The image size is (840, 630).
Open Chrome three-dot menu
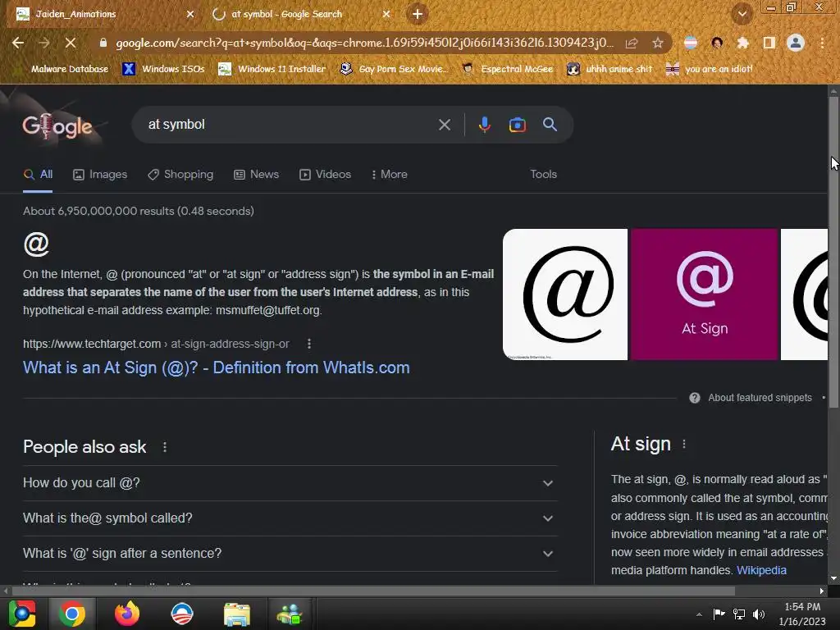(822, 43)
